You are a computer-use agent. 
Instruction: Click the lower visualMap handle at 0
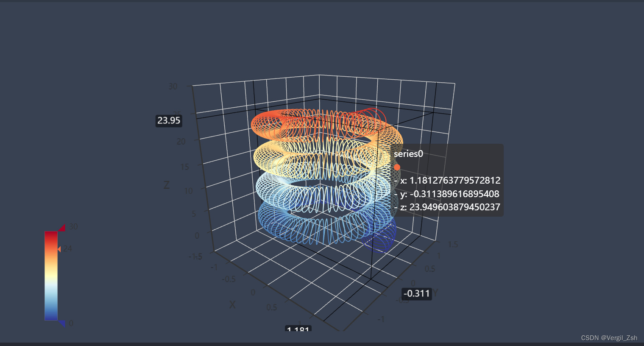pyautogui.click(x=62, y=324)
